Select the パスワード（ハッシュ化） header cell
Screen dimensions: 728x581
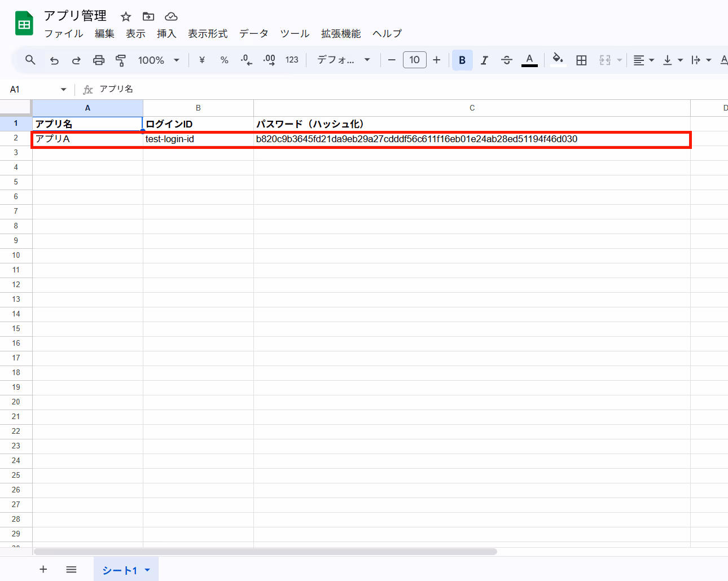point(472,124)
